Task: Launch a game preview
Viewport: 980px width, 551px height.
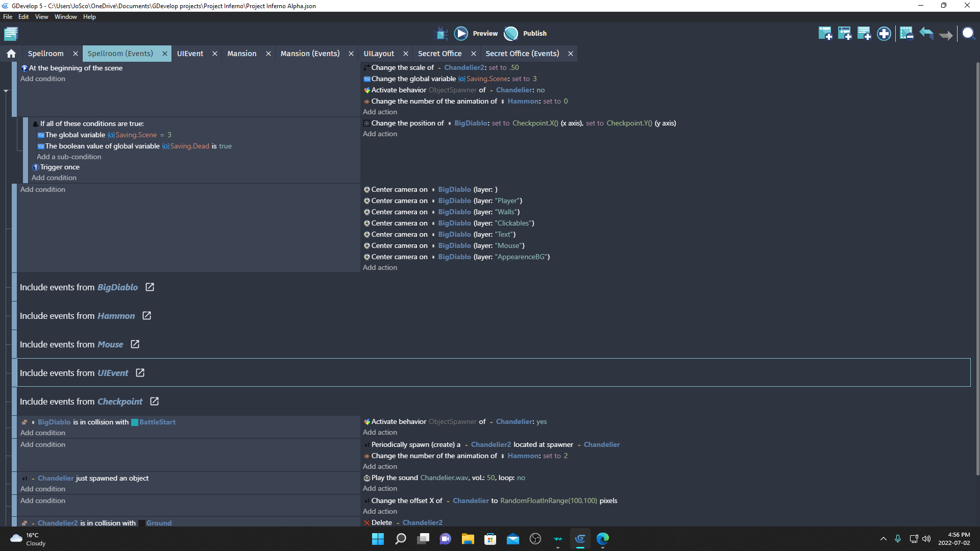Action: pyautogui.click(x=475, y=33)
